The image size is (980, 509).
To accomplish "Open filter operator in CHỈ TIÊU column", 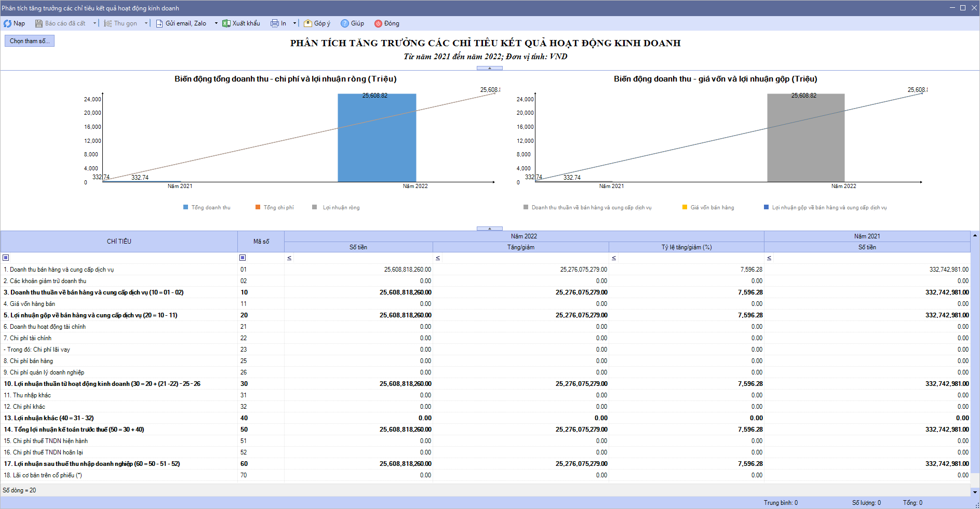I will pos(6,258).
